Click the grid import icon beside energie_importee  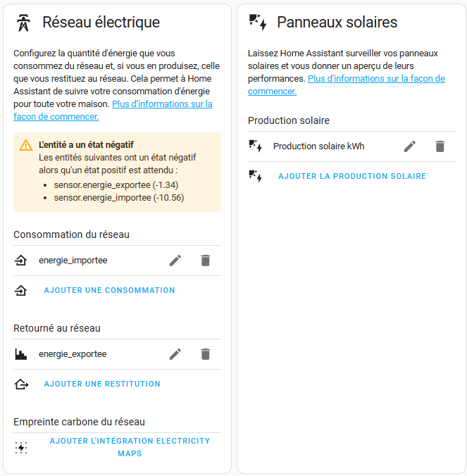coord(21,261)
